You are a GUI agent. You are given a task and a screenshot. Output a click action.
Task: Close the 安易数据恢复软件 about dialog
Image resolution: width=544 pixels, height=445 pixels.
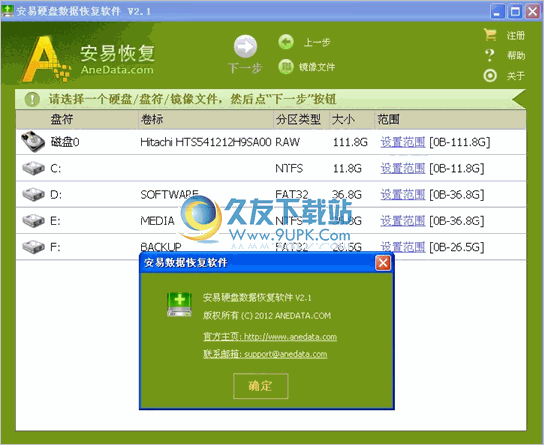383,263
